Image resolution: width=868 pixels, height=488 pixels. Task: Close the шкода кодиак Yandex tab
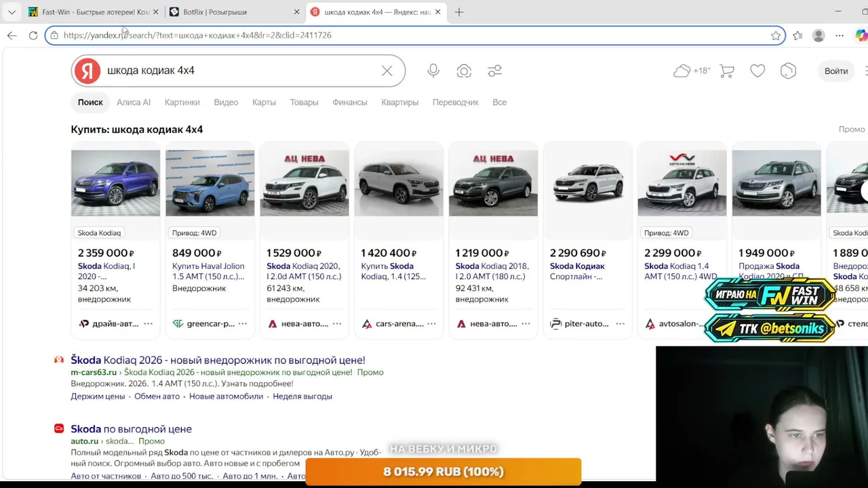(437, 12)
